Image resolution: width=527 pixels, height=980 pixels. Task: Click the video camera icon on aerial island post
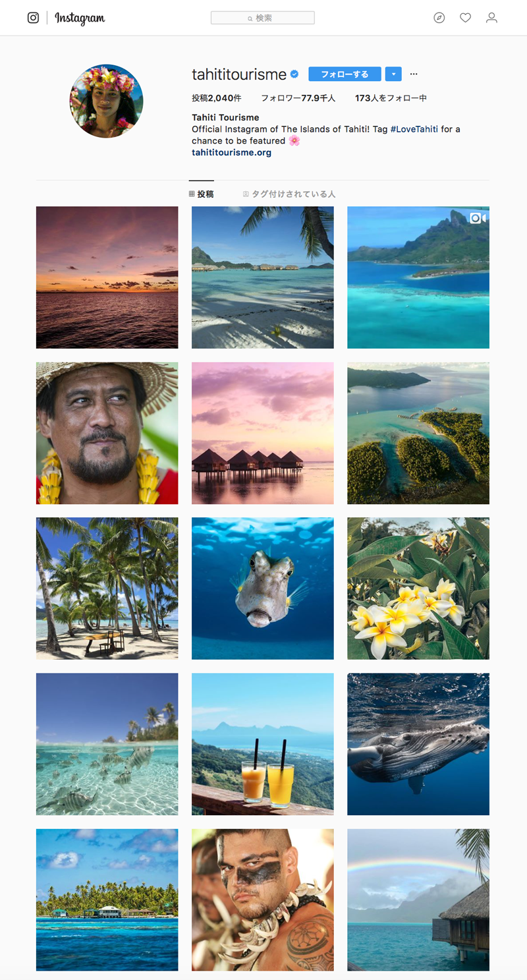[x=477, y=218]
